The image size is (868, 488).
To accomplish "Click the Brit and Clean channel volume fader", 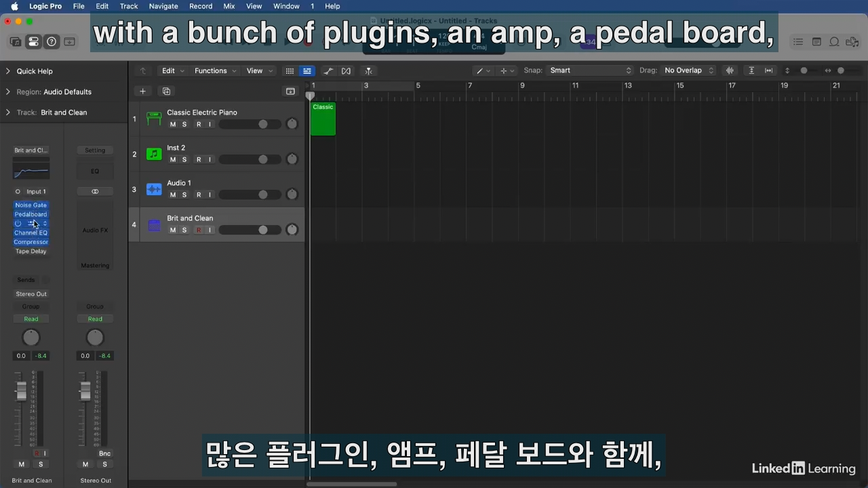I will pyautogui.click(x=22, y=392).
